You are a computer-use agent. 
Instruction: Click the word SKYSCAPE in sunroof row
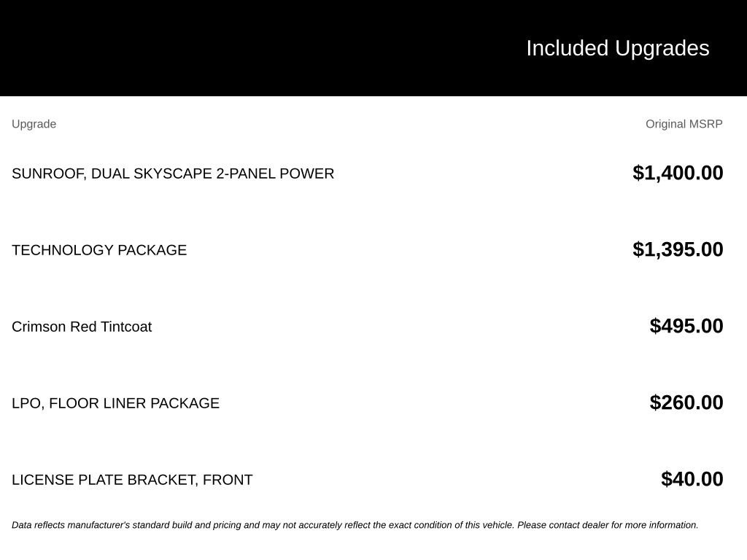[172, 174]
